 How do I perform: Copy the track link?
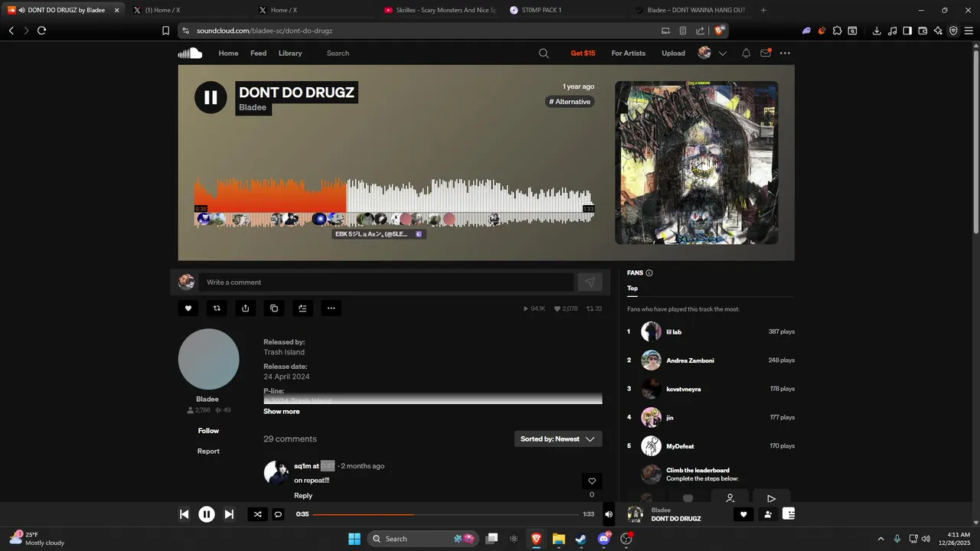pos(274,308)
